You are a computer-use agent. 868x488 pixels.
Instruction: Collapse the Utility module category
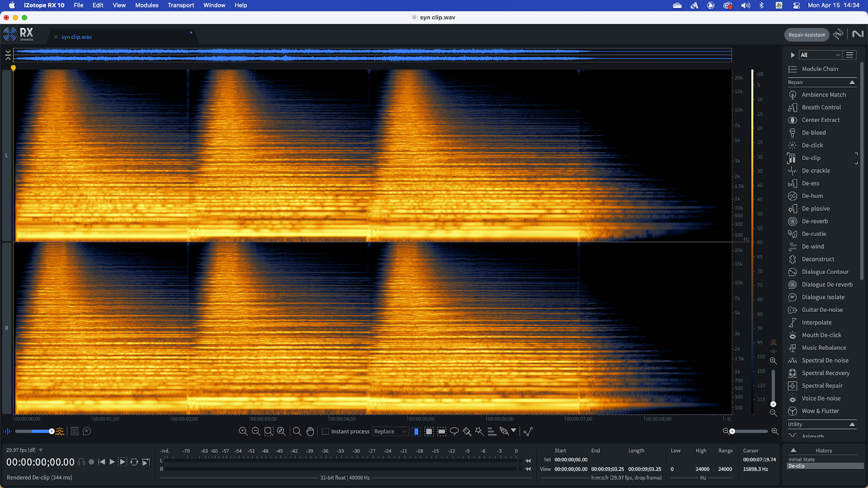pyautogui.click(x=852, y=425)
